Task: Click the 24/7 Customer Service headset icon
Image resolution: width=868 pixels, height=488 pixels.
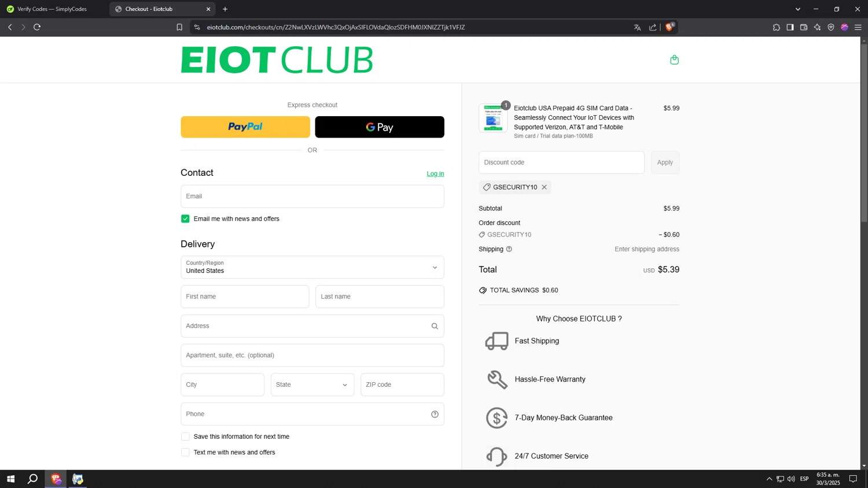Action: point(496,456)
